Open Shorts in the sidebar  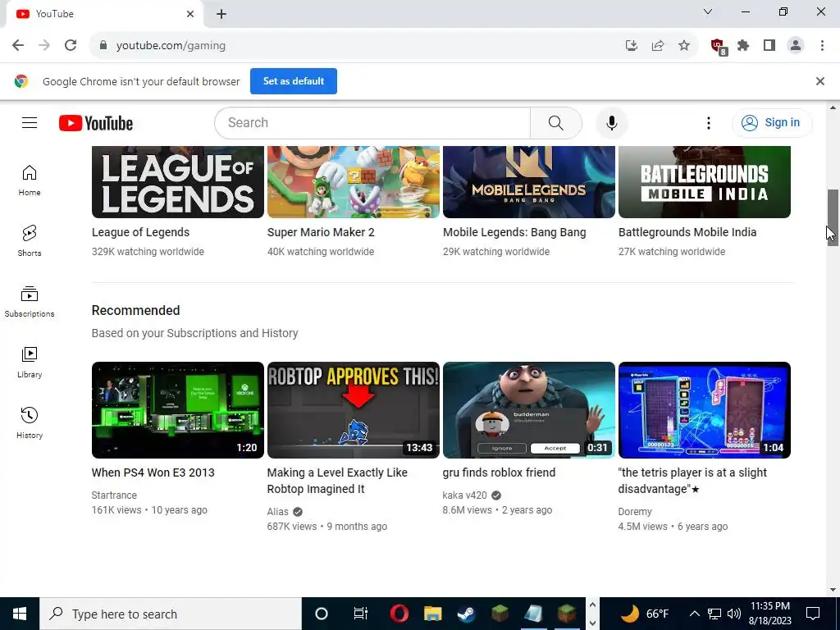click(30, 241)
